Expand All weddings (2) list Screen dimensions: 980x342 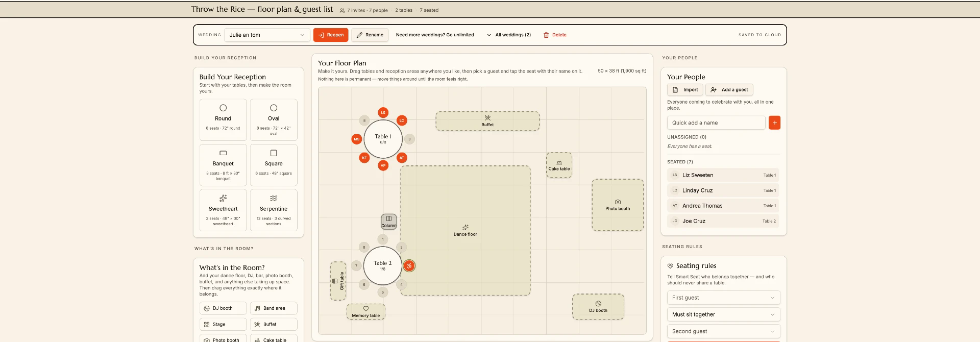(509, 35)
